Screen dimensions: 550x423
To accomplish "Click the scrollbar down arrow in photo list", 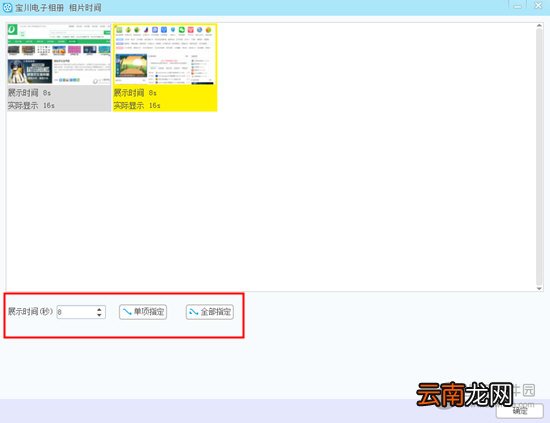I will point(539,288).
